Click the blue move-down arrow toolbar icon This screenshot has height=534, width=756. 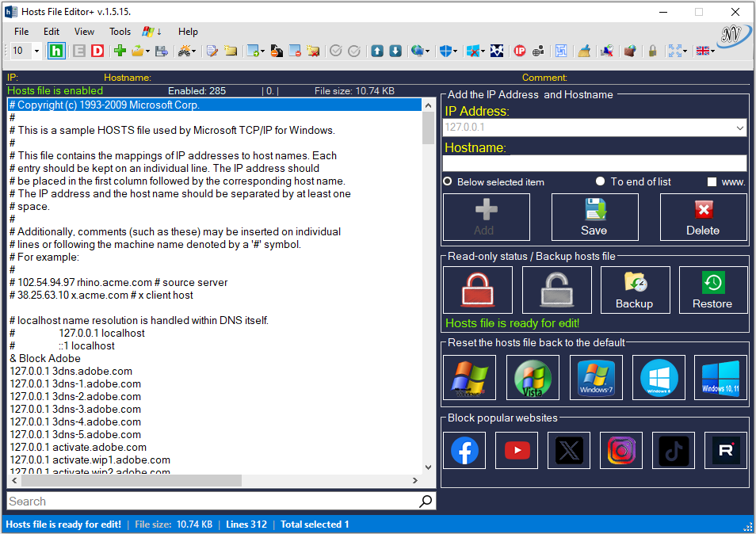tap(395, 51)
